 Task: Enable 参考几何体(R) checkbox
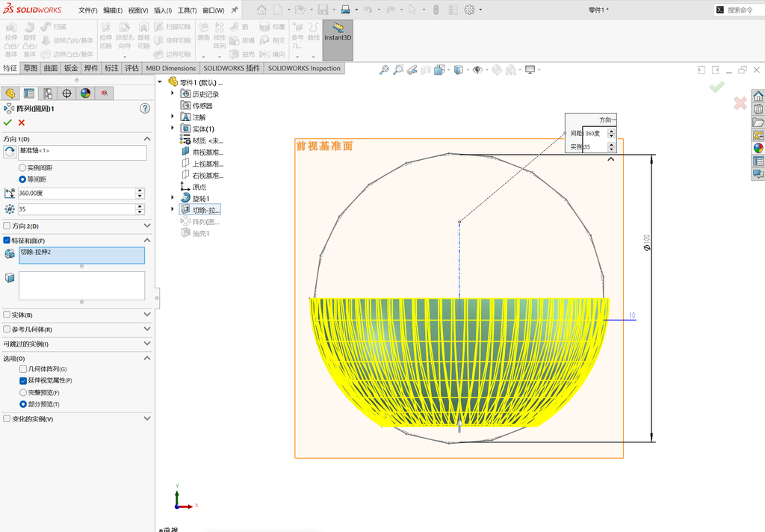7,329
